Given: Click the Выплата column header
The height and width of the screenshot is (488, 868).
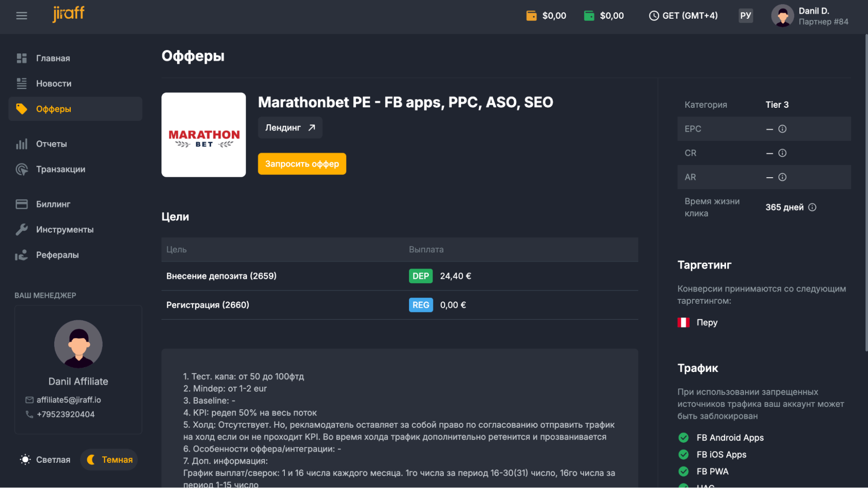Looking at the screenshot, I should click(426, 249).
